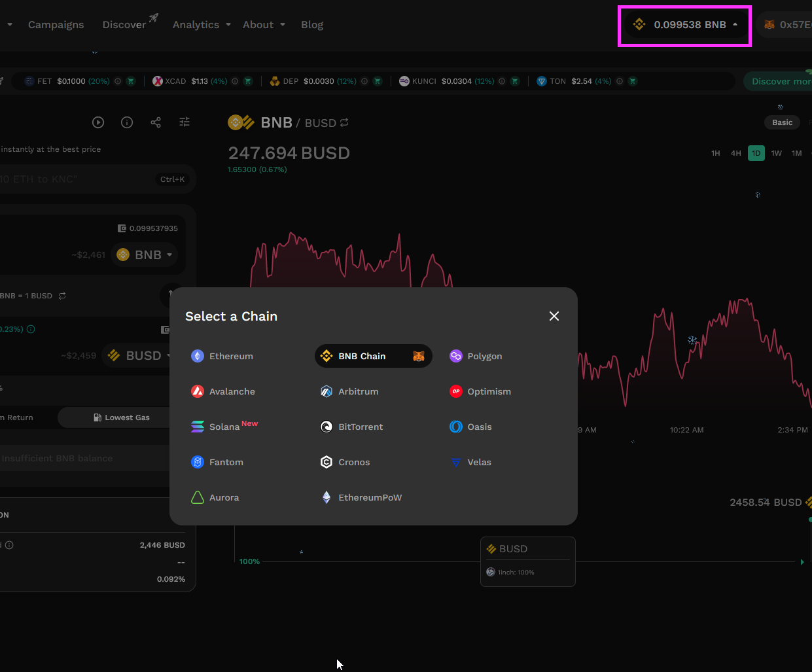Select the Avalanche network
Screen dimensions: 812x672
pos(224,391)
